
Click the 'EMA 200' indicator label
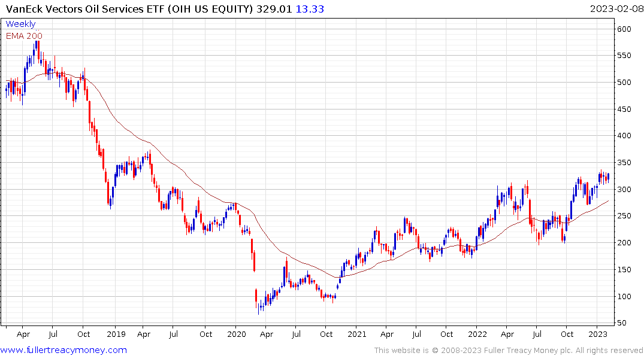24,36
